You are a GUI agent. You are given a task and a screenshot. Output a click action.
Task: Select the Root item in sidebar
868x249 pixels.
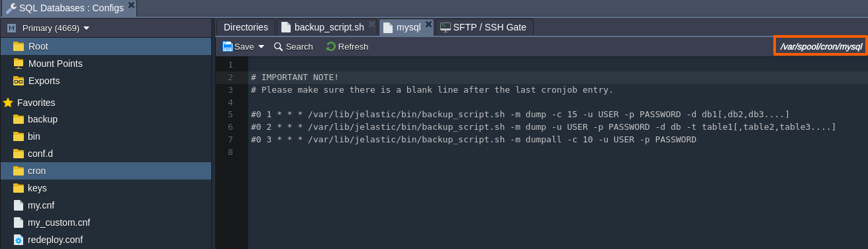[106, 46]
